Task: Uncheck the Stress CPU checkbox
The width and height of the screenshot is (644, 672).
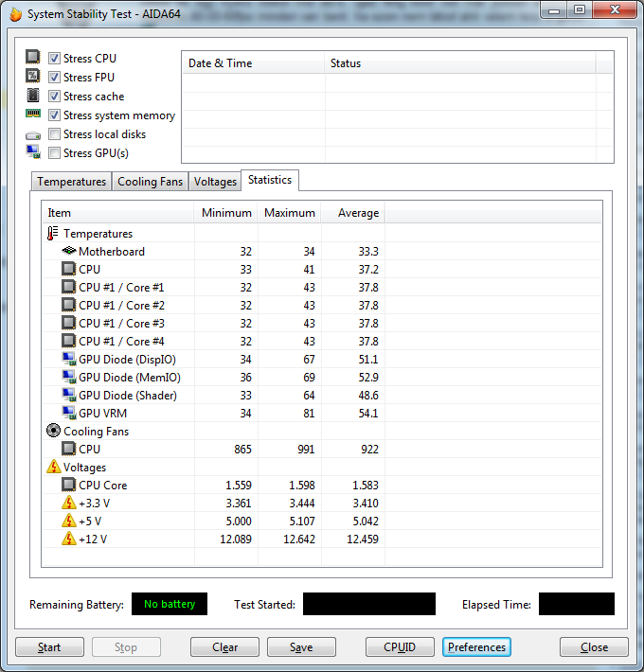Action: click(54, 58)
